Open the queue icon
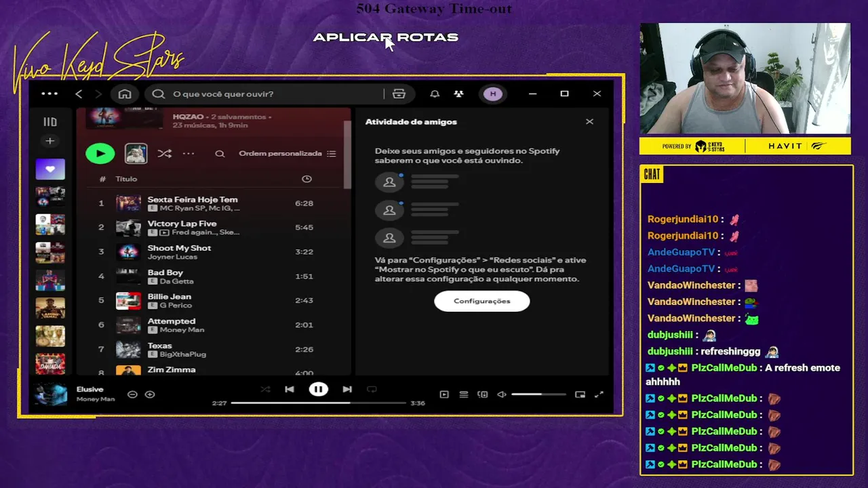Viewport: 868px width, 488px height. (464, 394)
